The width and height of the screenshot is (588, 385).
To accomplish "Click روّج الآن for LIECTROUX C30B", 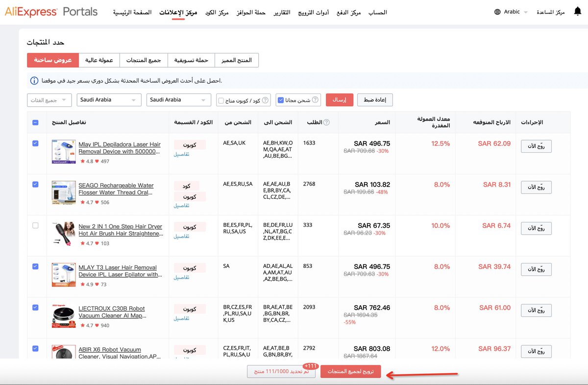I will tap(536, 310).
